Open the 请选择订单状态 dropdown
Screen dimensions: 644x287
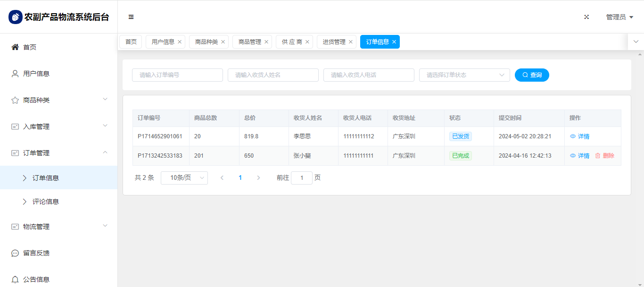click(x=464, y=75)
